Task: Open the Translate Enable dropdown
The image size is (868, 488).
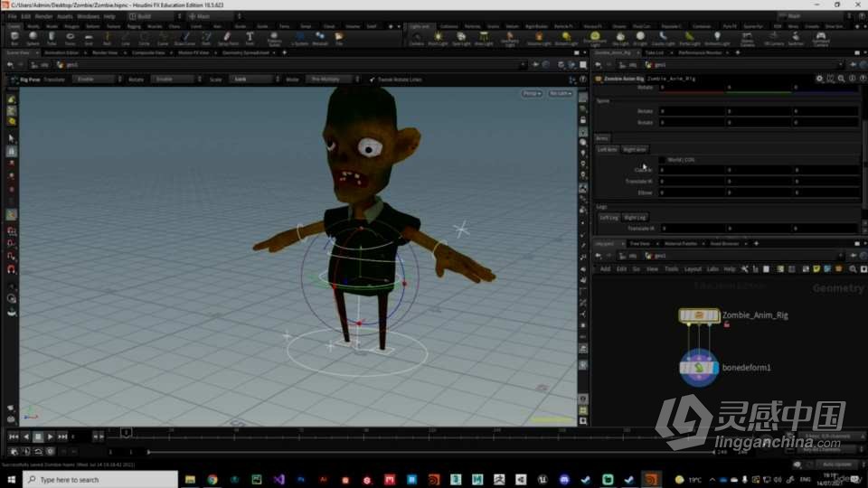Action: (98, 80)
